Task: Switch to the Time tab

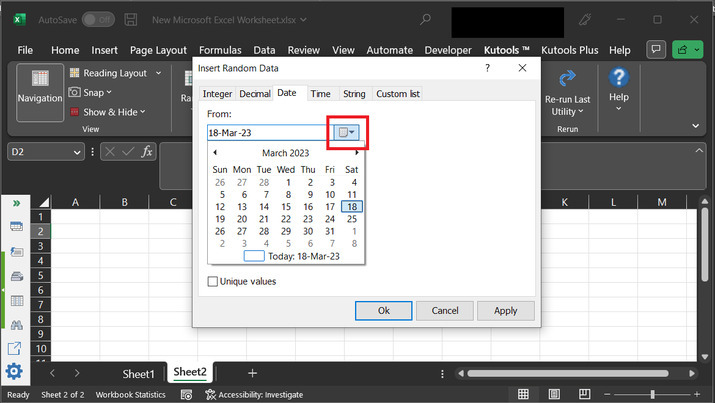Action: coord(320,94)
